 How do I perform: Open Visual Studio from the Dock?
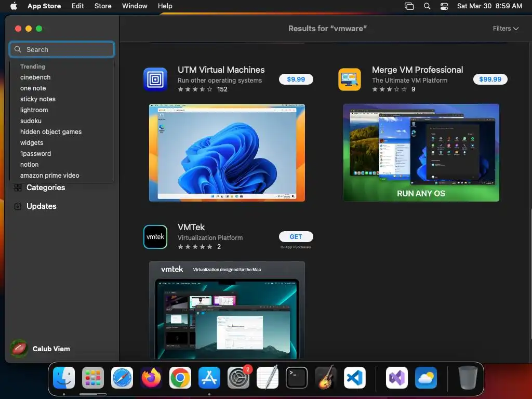397,378
